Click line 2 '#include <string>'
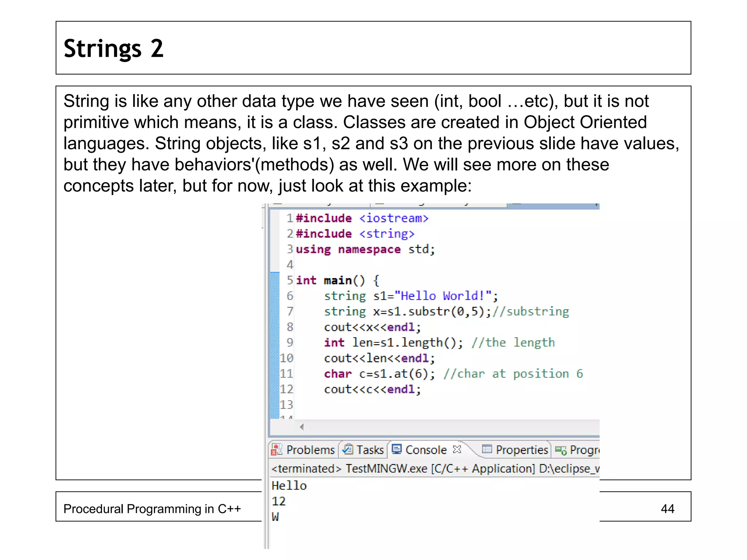The width and height of the screenshot is (747, 560). (x=355, y=234)
